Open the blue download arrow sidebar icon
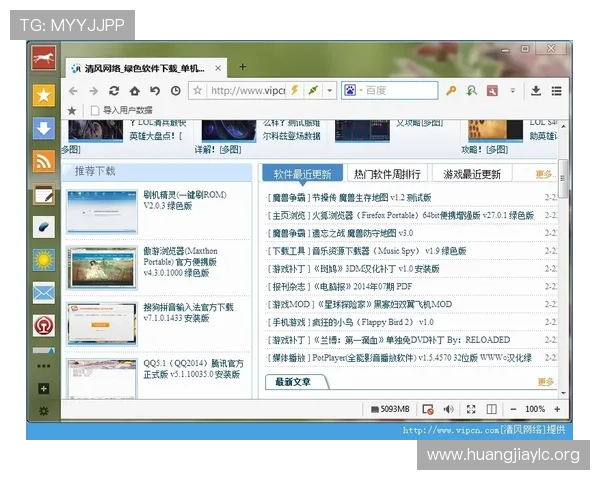The height and width of the screenshot is (480, 600). pos(44,128)
